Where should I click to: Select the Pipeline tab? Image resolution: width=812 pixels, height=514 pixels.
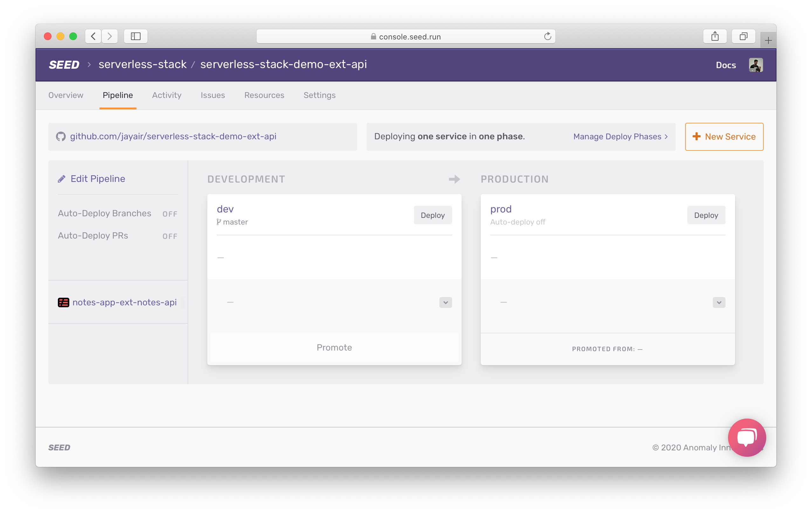pos(117,95)
